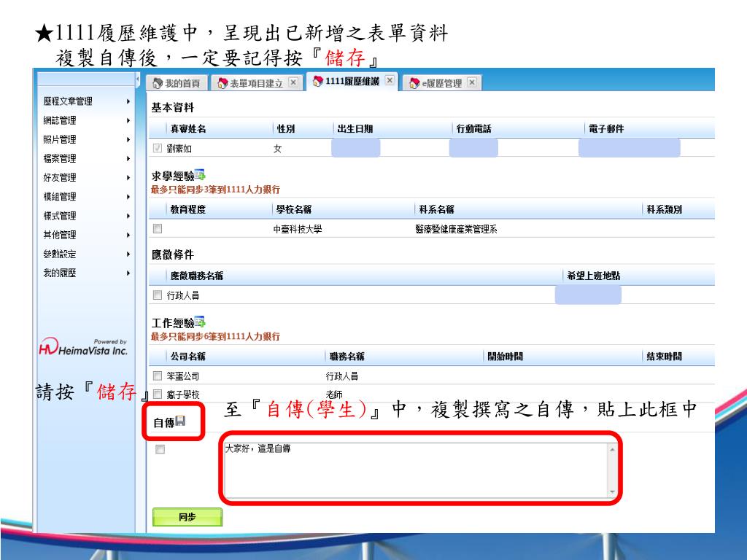Select the 中臺科技大學 cell
Image resolution: width=747 pixels, height=560 pixels.
click(298, 229)
